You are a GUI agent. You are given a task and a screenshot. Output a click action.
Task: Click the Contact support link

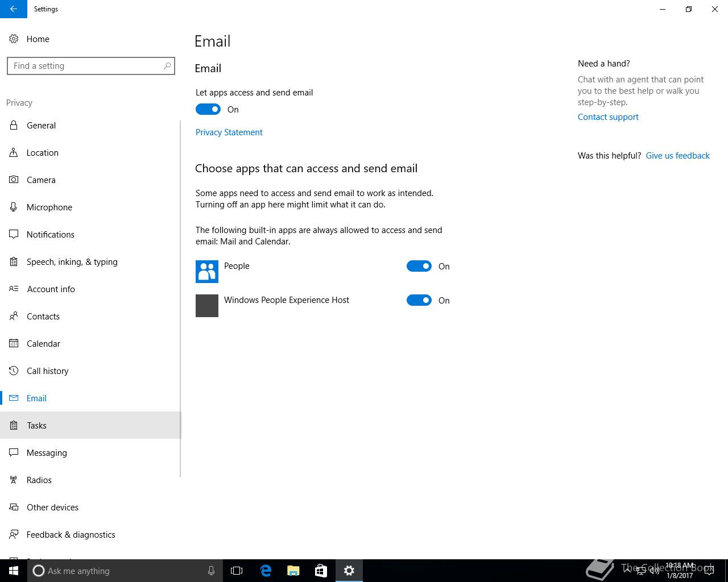point(608,117)
